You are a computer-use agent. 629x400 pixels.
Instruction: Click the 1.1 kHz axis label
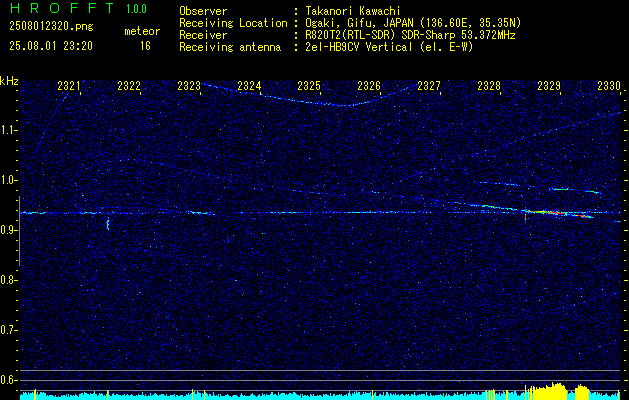point(8,130)
